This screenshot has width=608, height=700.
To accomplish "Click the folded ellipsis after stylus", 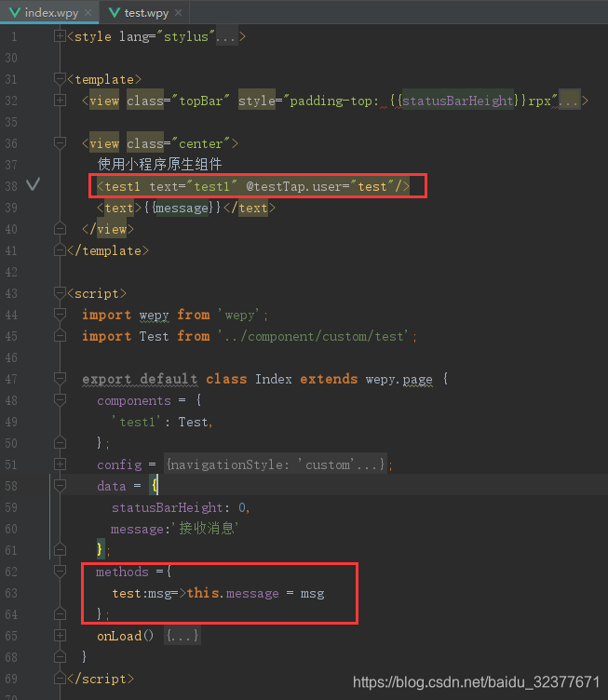I will click(x=226, y=36).
